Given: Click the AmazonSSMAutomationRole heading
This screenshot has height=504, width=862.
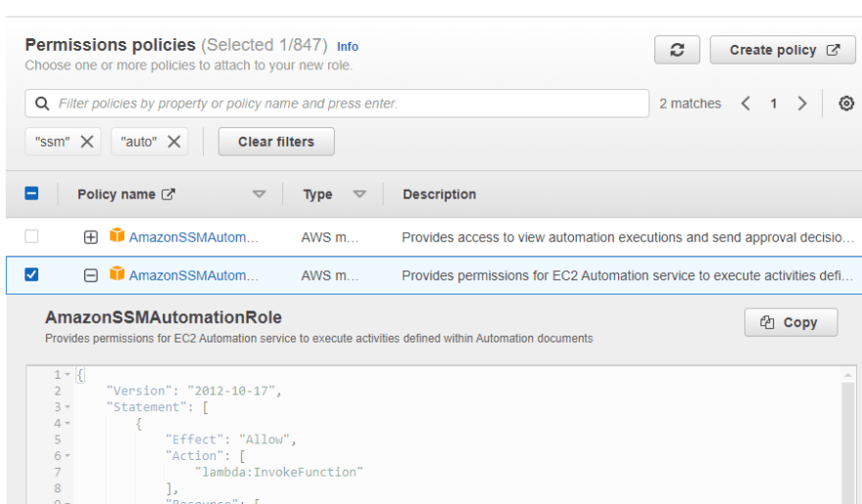Looking at the screenshot, I should (x=164, y=317).
